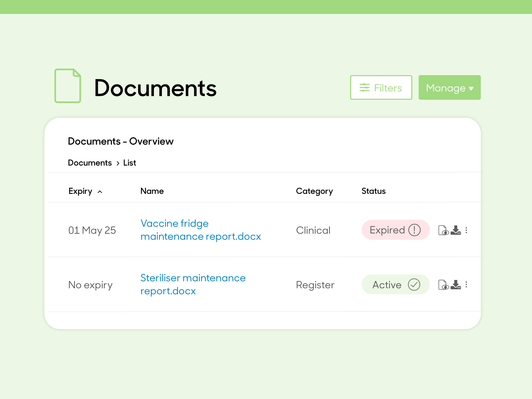Sort by the Category column header

click(314, 191)
